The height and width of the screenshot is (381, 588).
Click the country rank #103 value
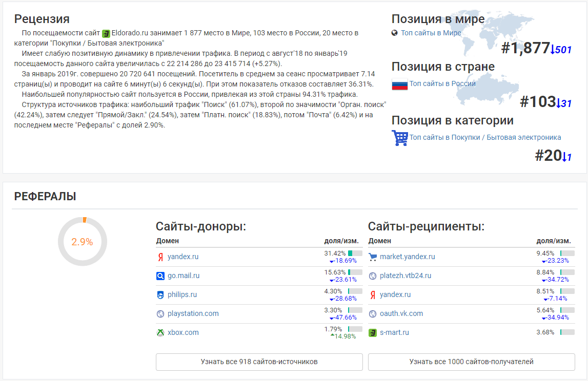pyautogui.click(x=538, y=102)
